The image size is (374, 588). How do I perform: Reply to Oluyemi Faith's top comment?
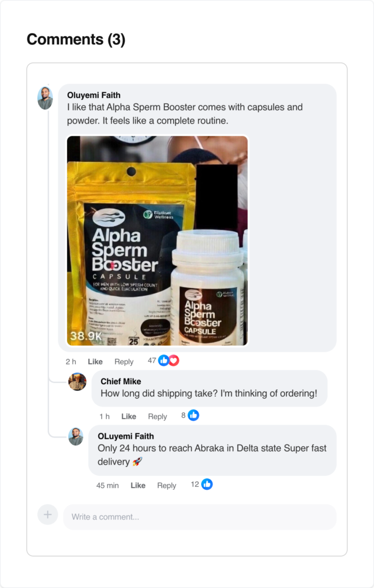[x=124, y=361]
